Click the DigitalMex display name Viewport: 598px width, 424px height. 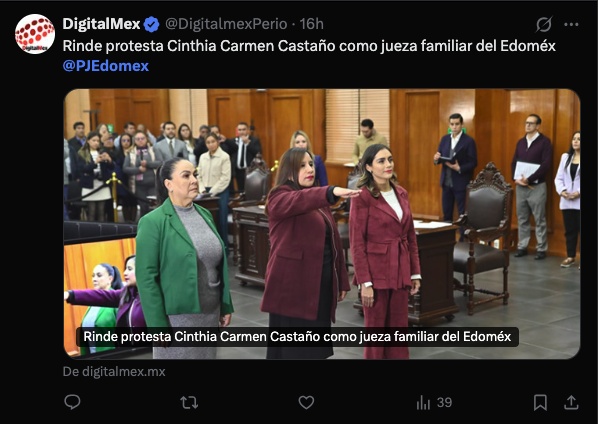101,24
